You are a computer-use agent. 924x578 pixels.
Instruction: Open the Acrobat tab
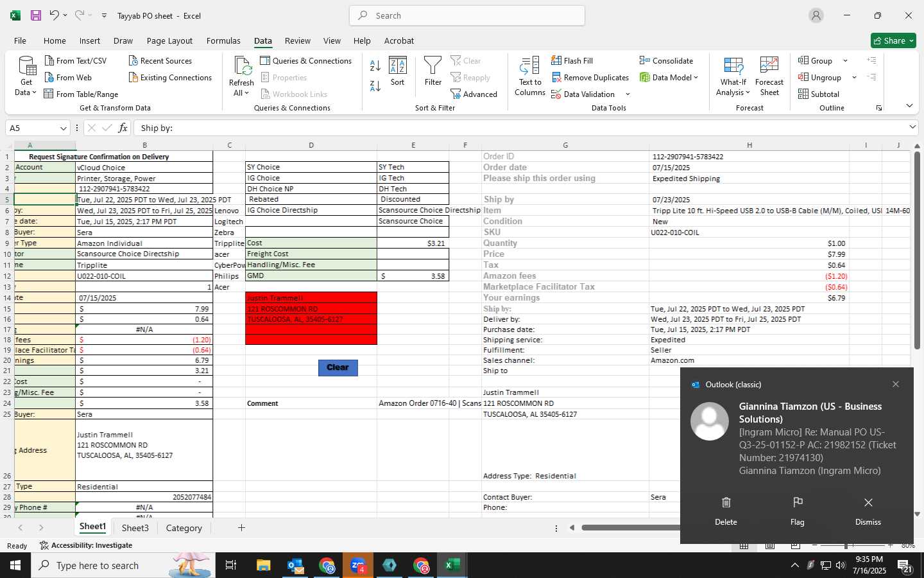(399, 40)
